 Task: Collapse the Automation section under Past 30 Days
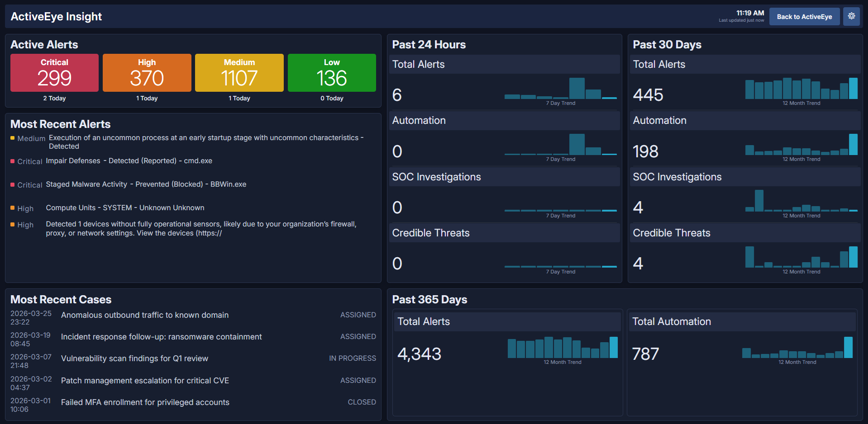click(744, 121)
